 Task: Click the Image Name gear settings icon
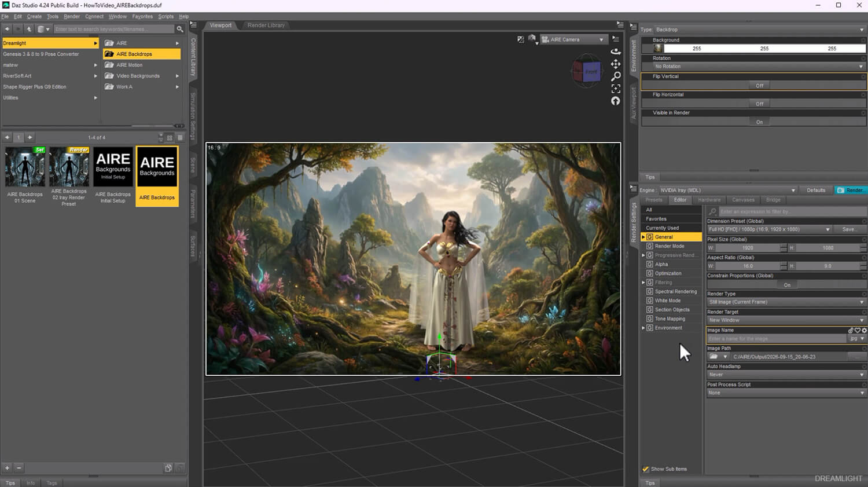coord(865,331)
